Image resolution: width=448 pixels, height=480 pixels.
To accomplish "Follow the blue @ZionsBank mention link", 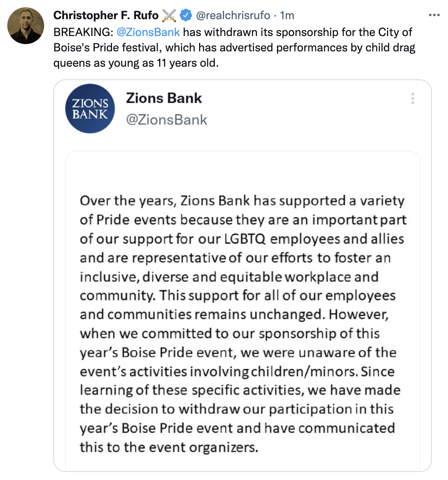I will (148, 32).
